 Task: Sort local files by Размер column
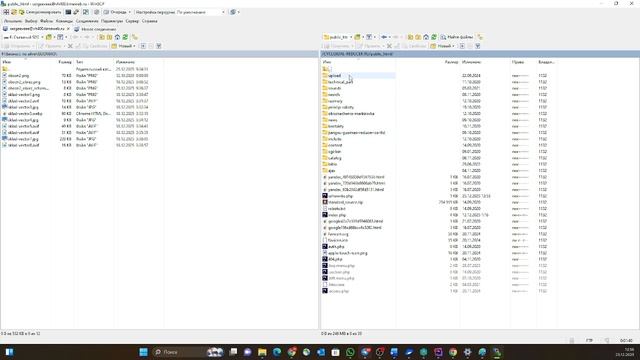point(65,62)
